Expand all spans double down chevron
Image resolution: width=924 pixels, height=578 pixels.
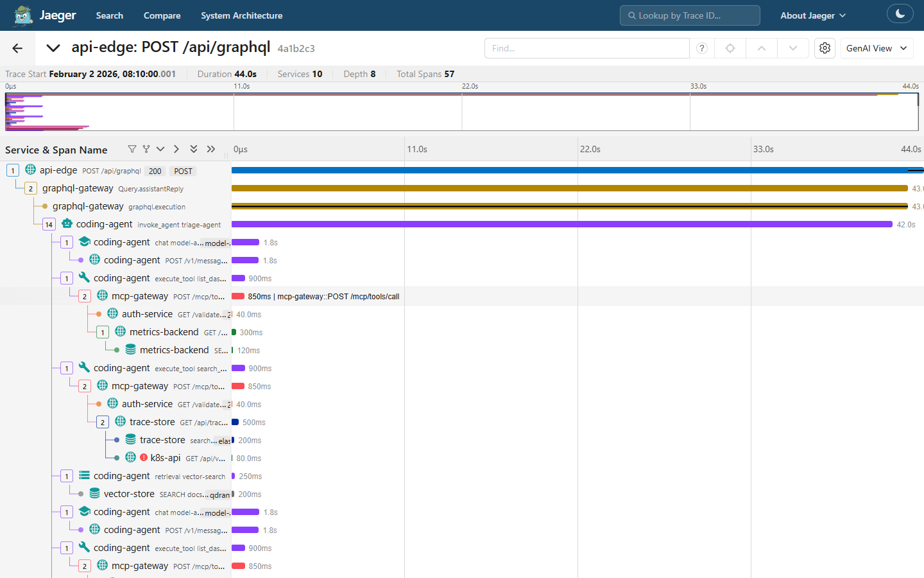194,149
